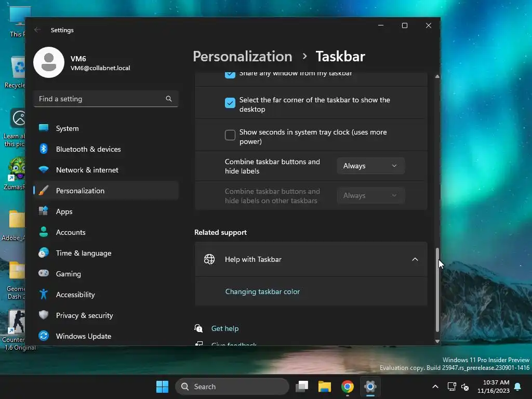532x399 pixels.
Task: Click the Taskbar breadcrumb heading
Action: (x=340, y=56)
